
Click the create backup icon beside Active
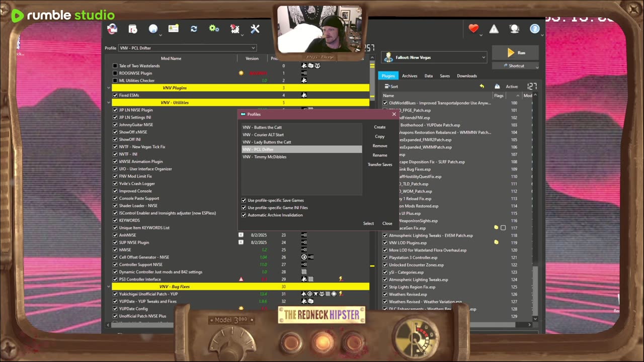(497, 86)
